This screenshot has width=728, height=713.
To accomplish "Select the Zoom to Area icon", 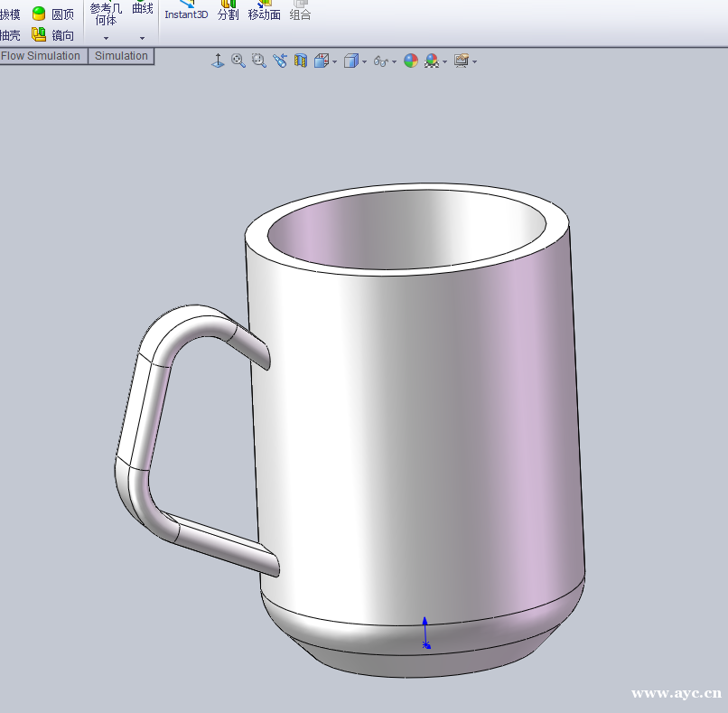I will point(258,61).
